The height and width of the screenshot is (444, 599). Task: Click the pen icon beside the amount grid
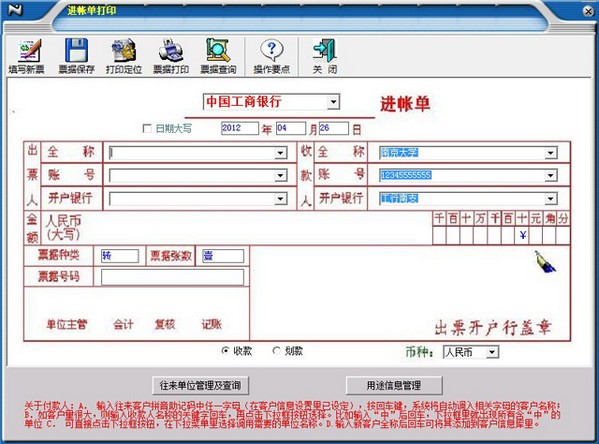[545, 262]
